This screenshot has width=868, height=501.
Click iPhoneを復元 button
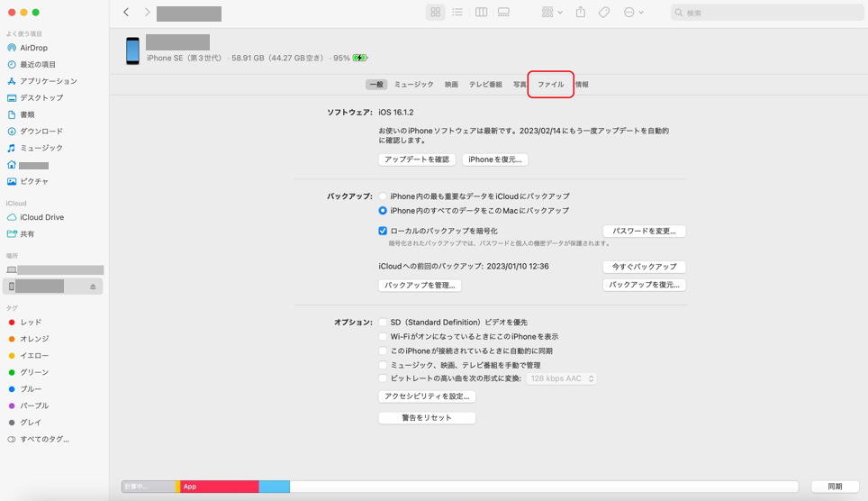(x=495, y=159)
